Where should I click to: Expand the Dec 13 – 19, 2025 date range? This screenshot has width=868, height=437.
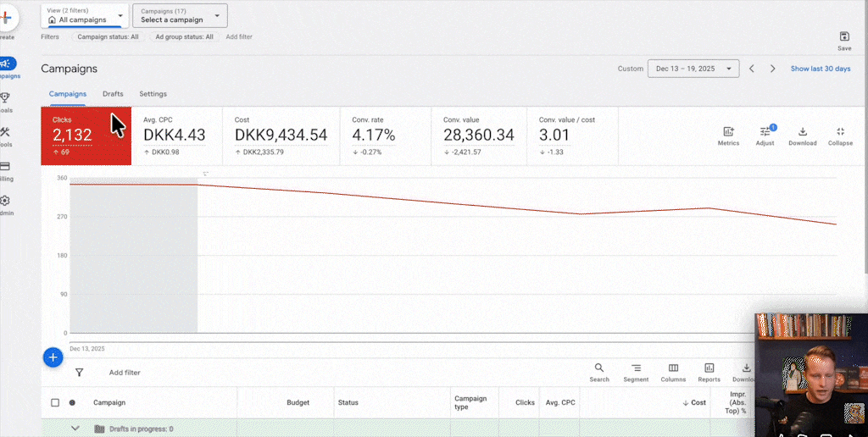(693, 69)
